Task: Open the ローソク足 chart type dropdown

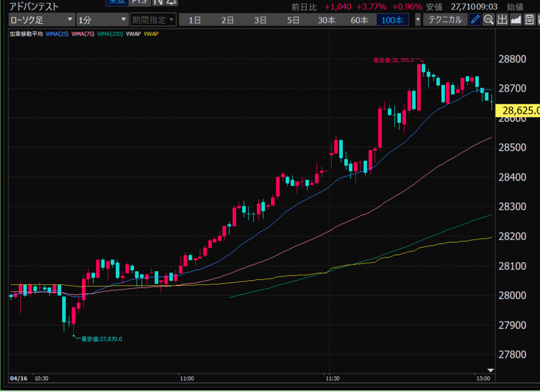Action: (x=42, y=20)
